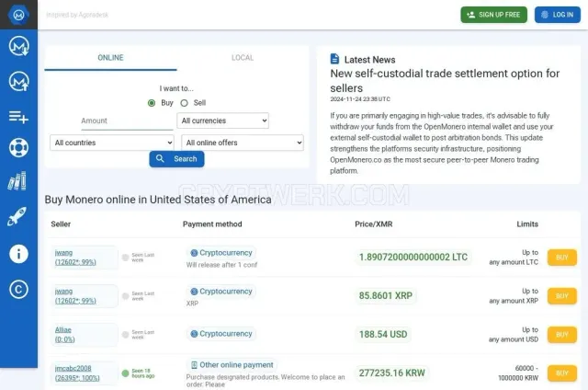
Task: Click the Other online payment link
Action: 232,365
